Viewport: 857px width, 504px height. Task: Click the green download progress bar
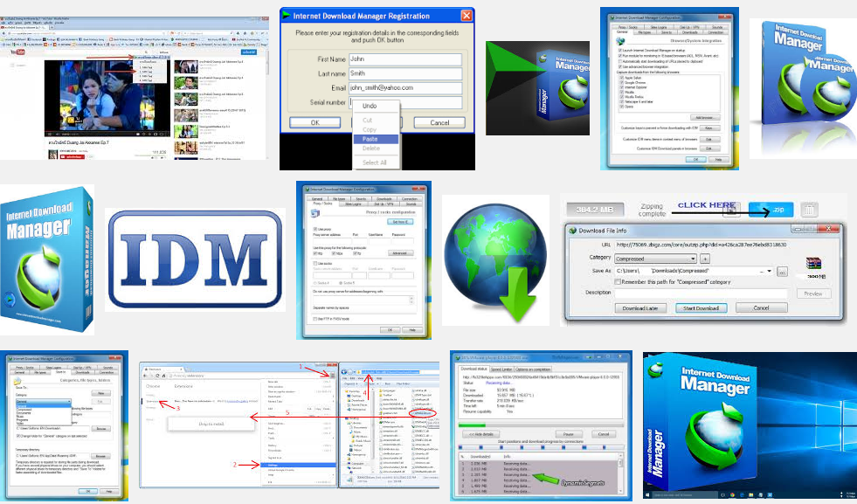coord(472,425)
